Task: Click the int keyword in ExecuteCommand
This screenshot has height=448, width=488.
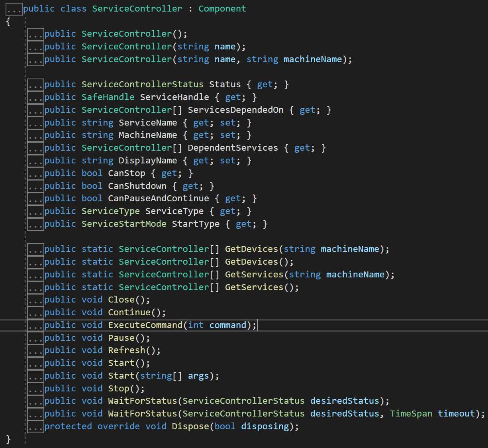Action: coord(196,325)
